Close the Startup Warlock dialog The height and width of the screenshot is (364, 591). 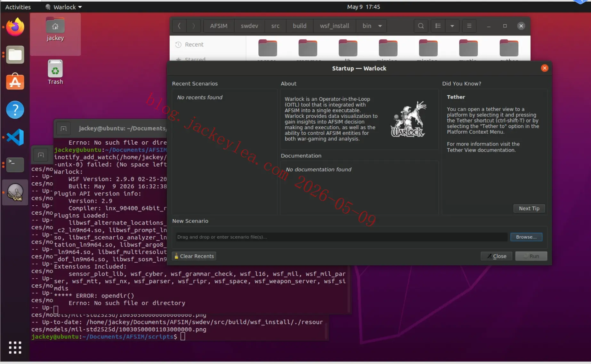[545, 68]
